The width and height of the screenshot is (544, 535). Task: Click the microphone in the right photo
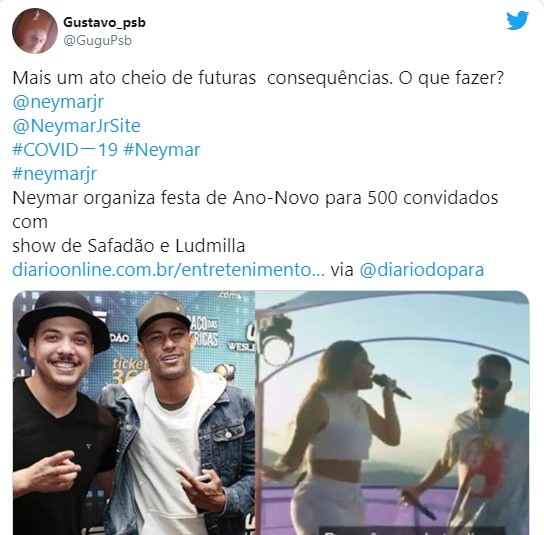[x=391, y=386]
